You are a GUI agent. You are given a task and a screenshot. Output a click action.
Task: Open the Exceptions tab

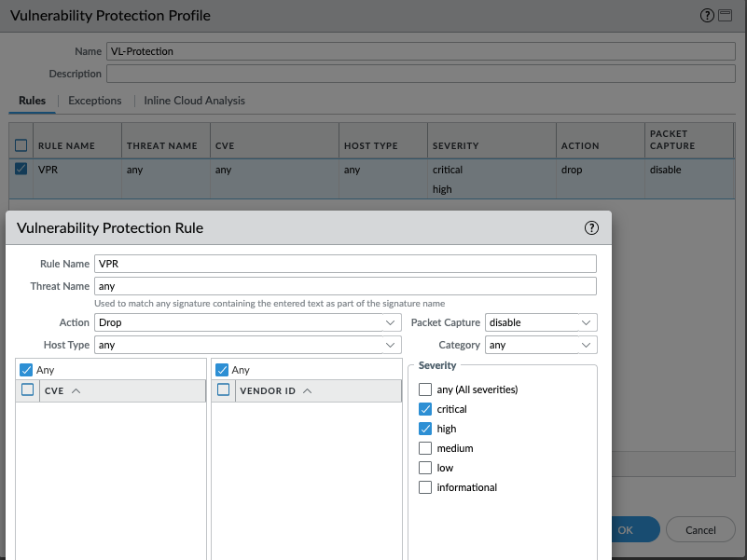95,101
